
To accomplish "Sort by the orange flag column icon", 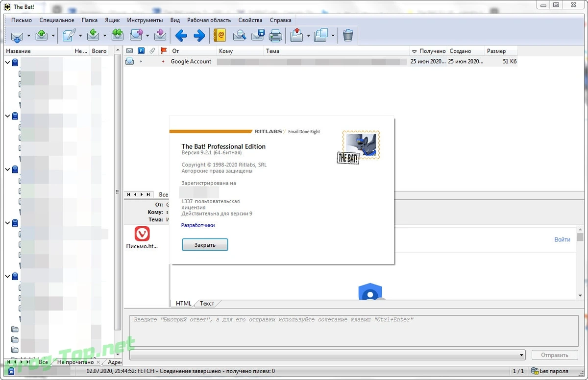I will point(164,51).
